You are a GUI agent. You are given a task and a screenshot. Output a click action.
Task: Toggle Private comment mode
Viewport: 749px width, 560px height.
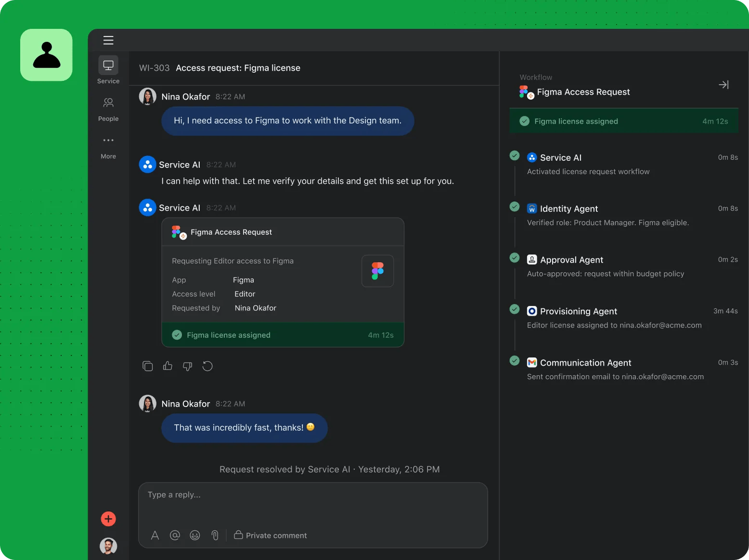tap(271, 535)
